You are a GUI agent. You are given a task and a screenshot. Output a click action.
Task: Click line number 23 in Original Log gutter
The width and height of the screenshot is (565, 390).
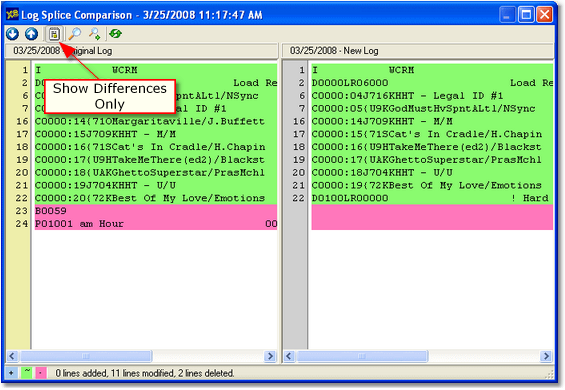[x=22, y=211]
